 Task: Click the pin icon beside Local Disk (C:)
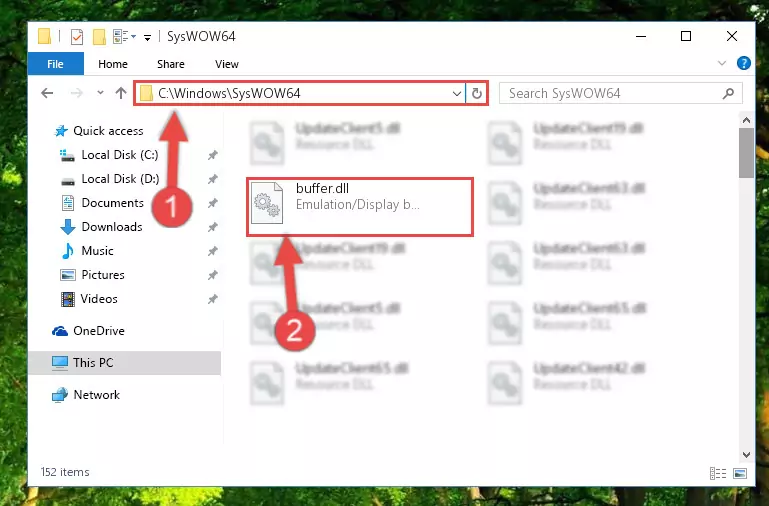point(212,155)
